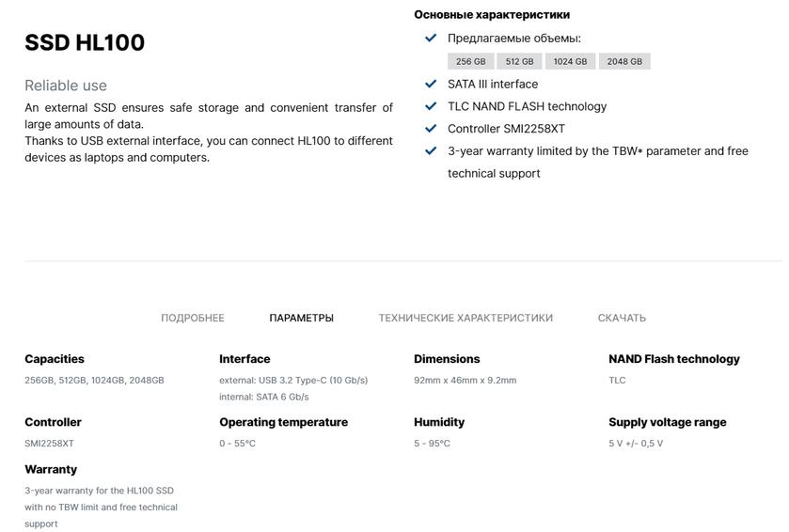Open the ПОДРОБНЕЕ tab
This screenshot has height=532, width=789.
point(193,318)
